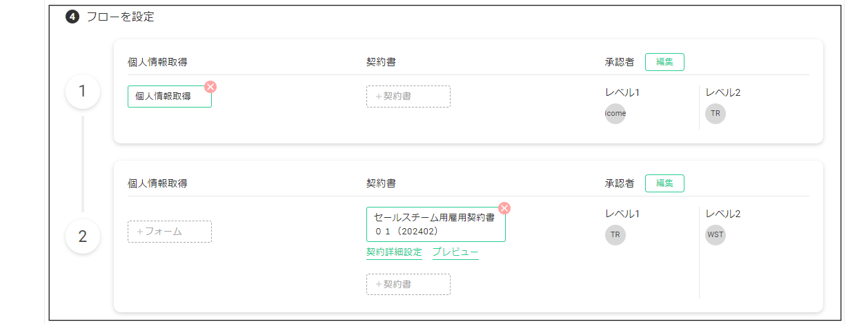This screenshot has width=868, height=324.
Task: Remove the 個人情報取得 form chip
Action: (x=210, y=87)
